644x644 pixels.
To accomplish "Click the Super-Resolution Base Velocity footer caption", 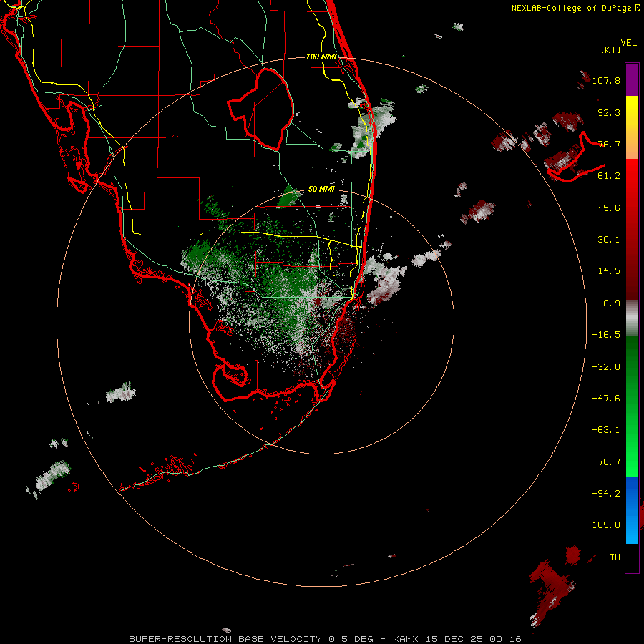I will [325, 639].
